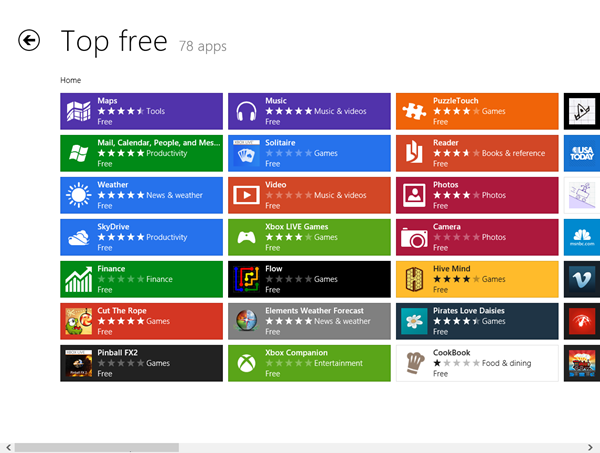Select Pirates Love Daisies title
This screenshot has height=453, width=600.
coord(468,311)
